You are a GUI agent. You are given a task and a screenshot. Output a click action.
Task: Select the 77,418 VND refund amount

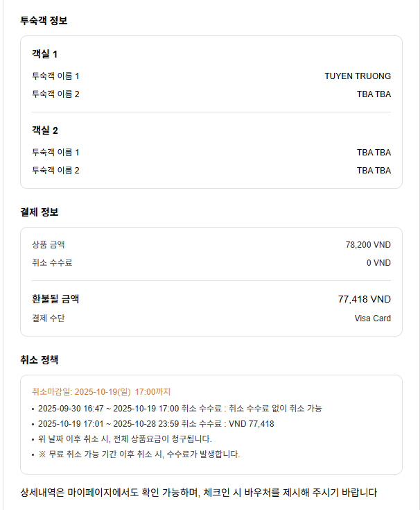(x=364, y=299)
